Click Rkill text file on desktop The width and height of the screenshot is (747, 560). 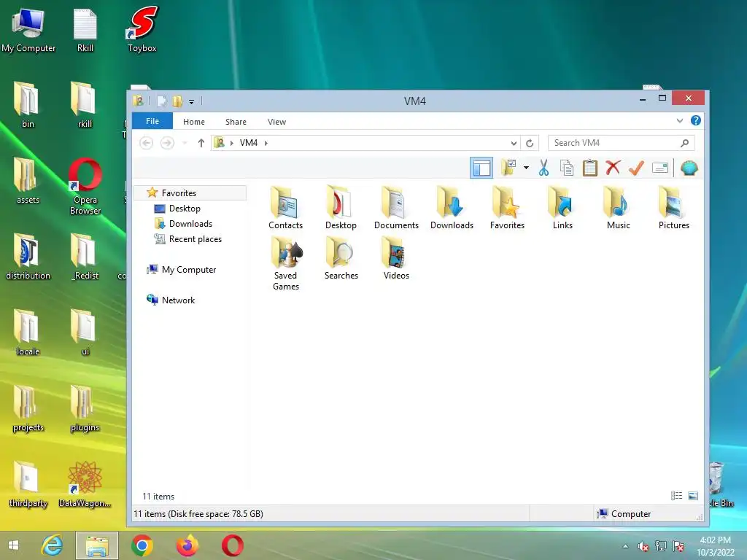point(85,29)
